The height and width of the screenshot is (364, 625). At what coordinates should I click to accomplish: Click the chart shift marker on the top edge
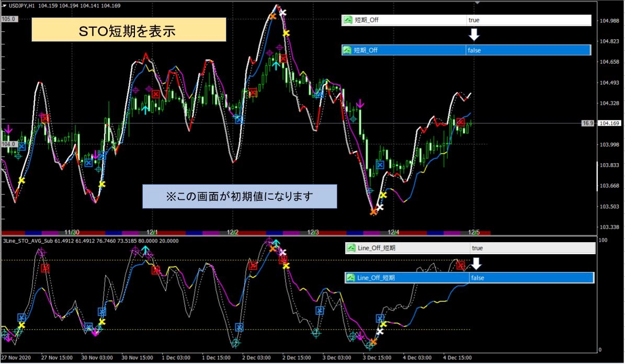point(477,3)
